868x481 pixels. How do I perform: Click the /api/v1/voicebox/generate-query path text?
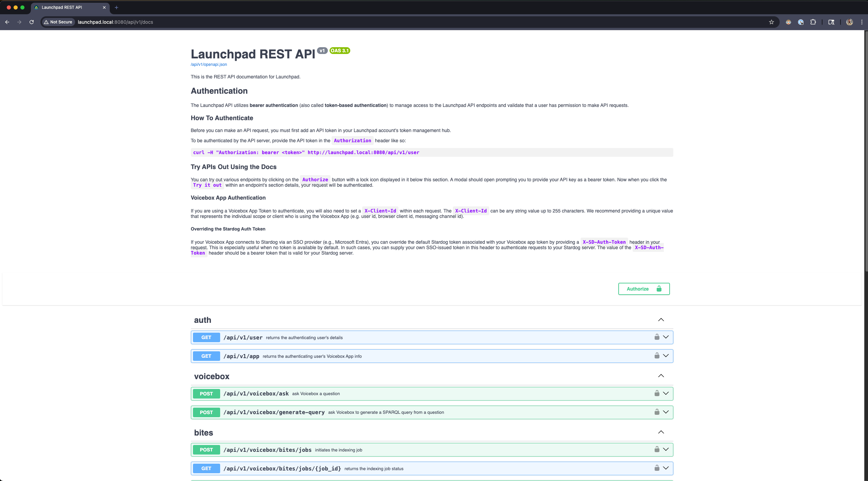point(274,412)
